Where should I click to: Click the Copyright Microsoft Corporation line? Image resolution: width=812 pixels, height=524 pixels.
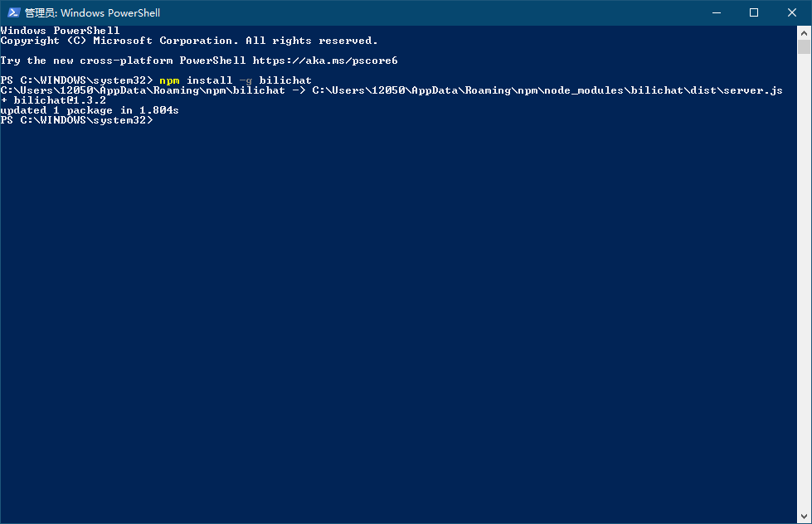pyautogui.click(x=189, y=41)
